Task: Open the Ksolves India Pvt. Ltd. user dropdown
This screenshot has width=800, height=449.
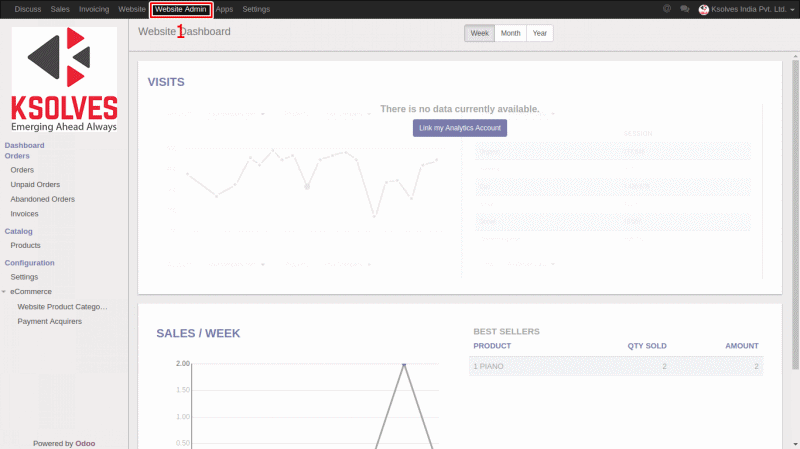Action: point(751,9)
